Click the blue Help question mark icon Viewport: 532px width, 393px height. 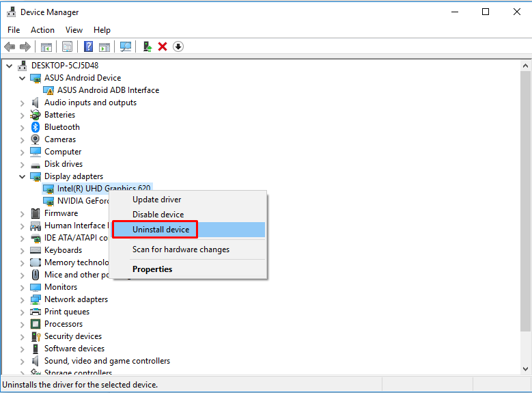click(x=88, y=46)
